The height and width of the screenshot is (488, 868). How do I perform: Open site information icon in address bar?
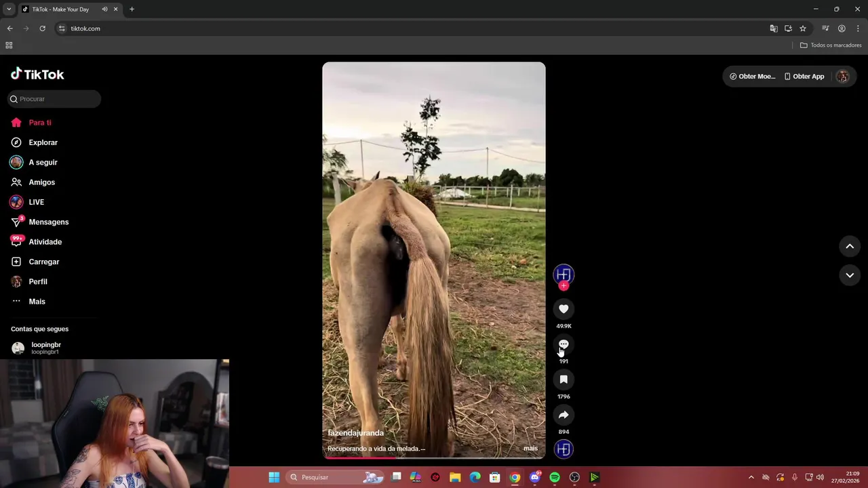pos(62,28)
